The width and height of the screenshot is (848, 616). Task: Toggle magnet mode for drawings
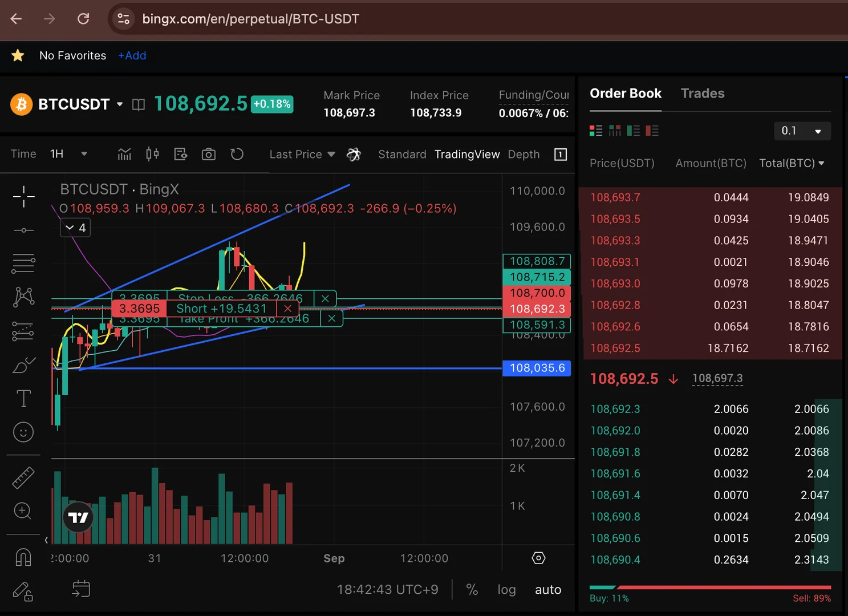pos(23,557)
